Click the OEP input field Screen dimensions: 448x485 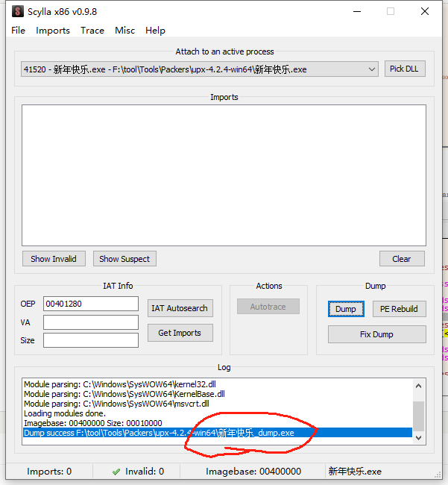coord(91,304)
